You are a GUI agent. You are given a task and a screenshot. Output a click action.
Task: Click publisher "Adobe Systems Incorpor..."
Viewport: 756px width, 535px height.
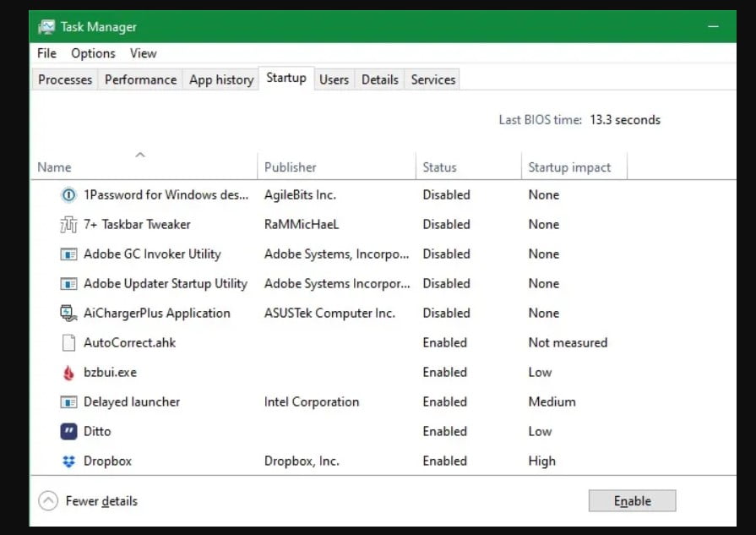[x=337, y=284]
